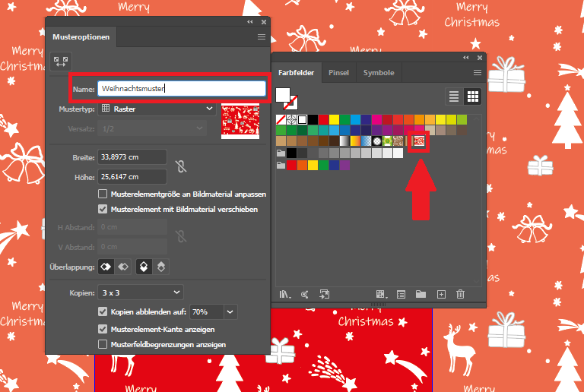Click the new swatch plus icon
Image resolution: width=584 pixels, height=392 pixels.
(440, 294)
